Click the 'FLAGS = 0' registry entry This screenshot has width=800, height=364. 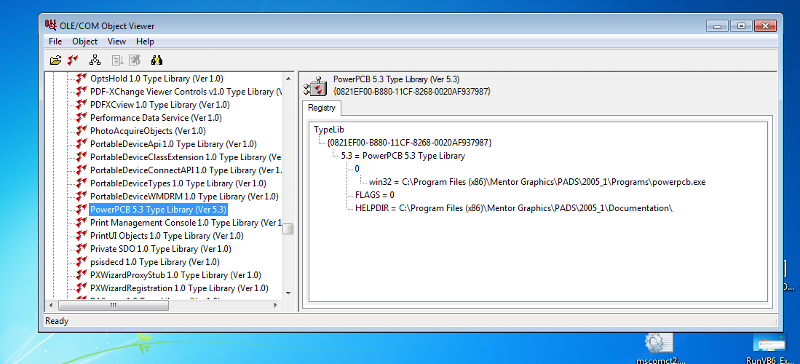pos(374,195)
